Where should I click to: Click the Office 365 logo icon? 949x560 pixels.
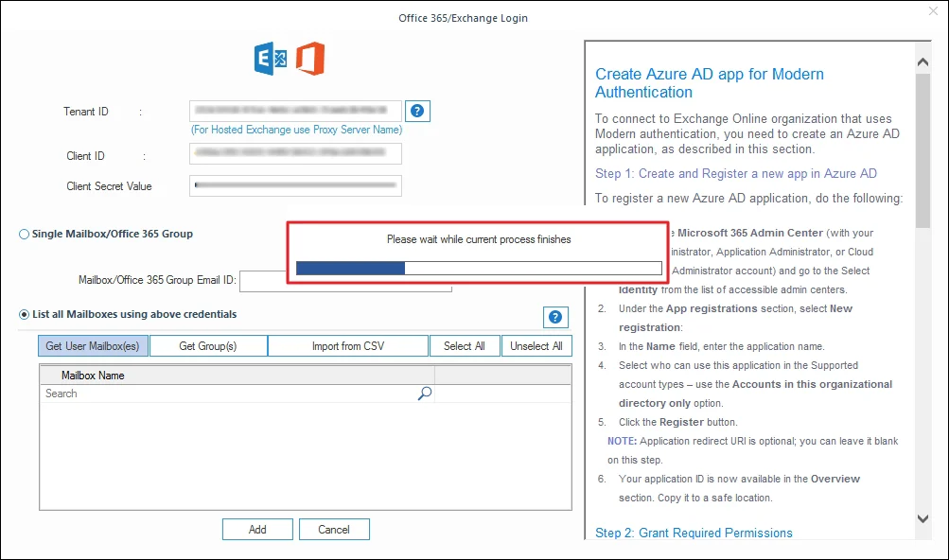[310, 59]
